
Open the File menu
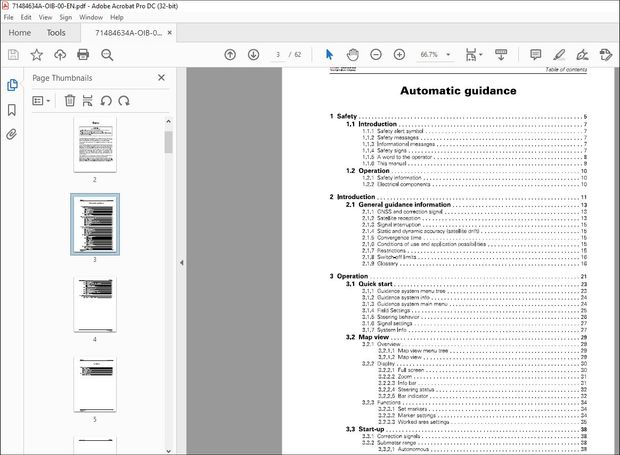pyautogui.click(x=8, y=17)
